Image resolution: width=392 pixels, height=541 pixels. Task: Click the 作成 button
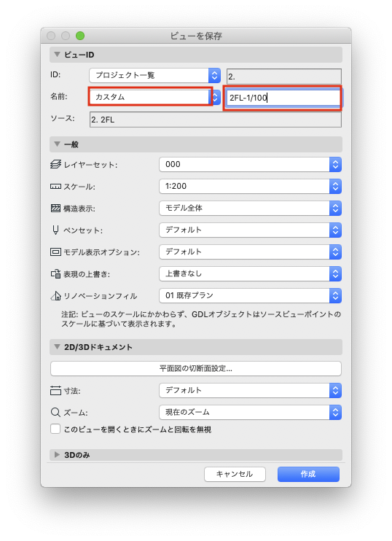tap(308, 474)
